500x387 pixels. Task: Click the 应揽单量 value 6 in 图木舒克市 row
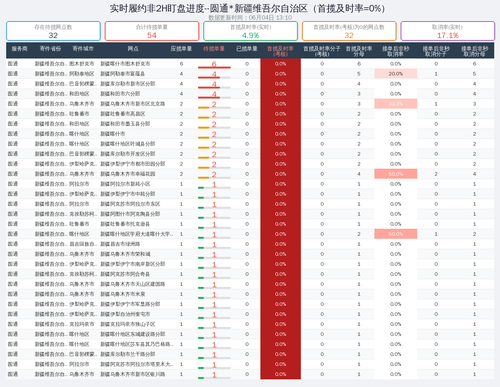tap(181, 64)
